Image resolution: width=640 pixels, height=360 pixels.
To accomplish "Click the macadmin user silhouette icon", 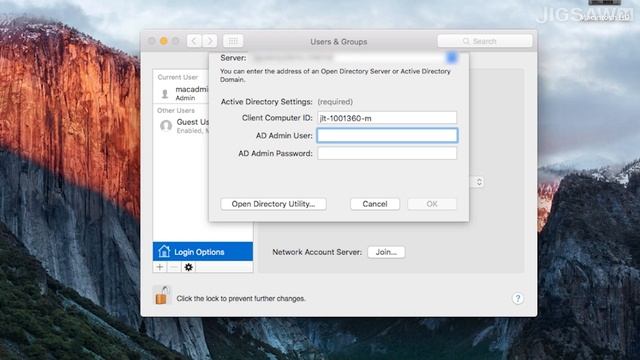I will (x=165, y=94).
